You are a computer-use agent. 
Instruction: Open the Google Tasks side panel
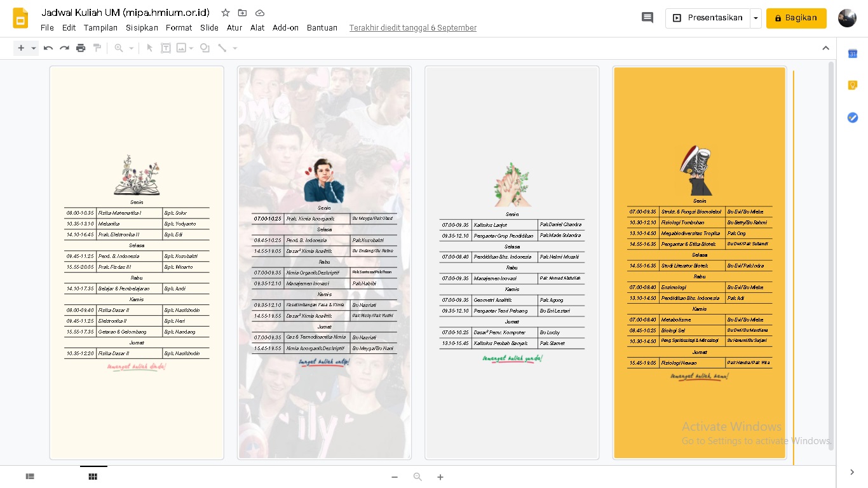[852, 118]
